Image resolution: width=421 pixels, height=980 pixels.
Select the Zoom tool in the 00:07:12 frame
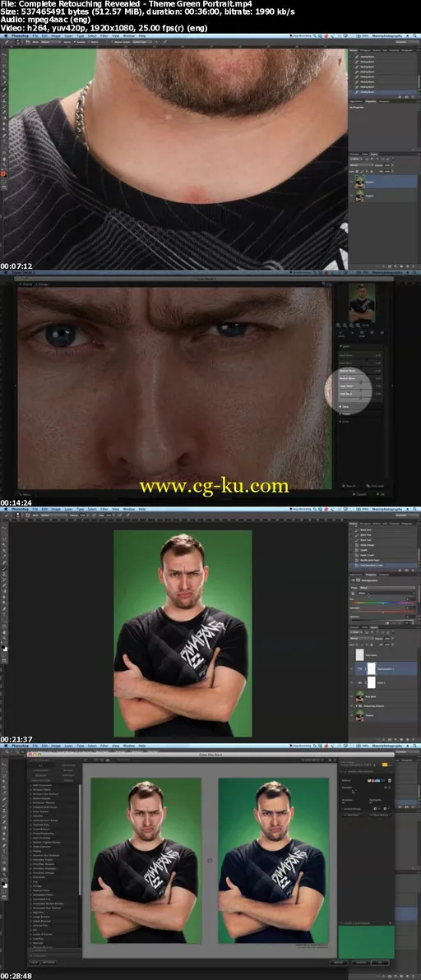click(4, 164)
